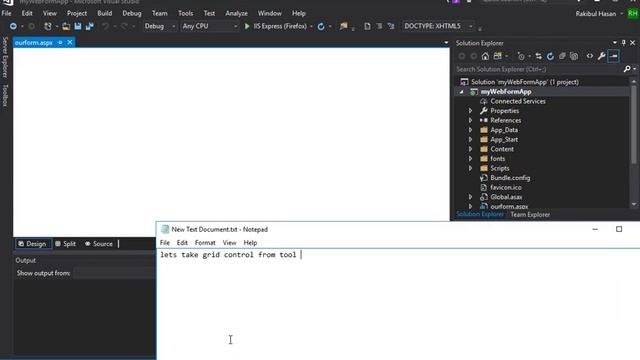
Task: Switch to Design view
Action: pyautogui.click(x=32, y=244)
